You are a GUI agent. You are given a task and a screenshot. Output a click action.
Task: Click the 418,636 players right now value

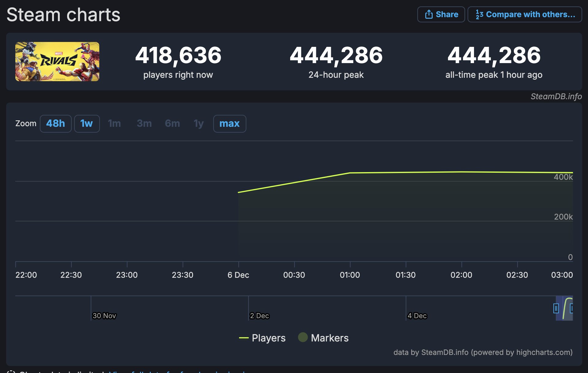tap(178, 55)
